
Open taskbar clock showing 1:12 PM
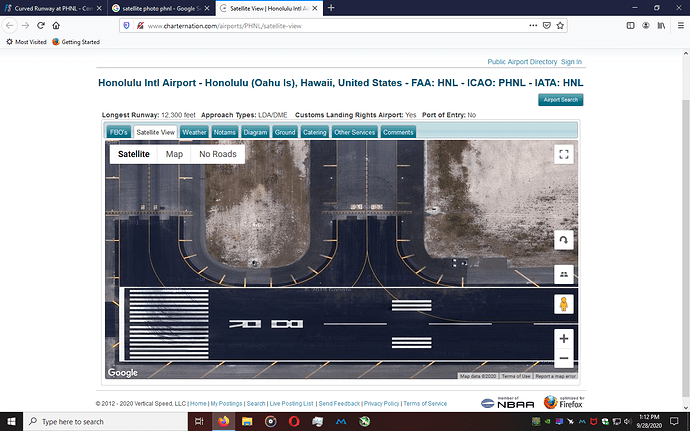[x=649, y=422]
